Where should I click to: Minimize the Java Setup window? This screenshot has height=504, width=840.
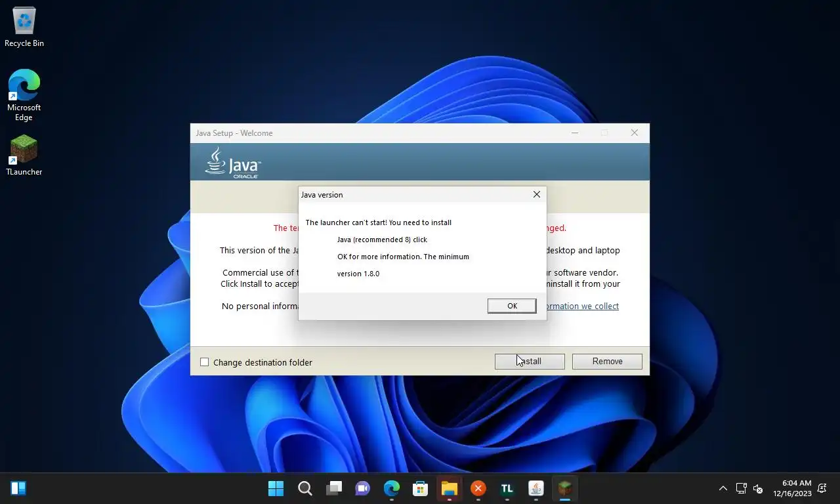click(x=575, y=133)
